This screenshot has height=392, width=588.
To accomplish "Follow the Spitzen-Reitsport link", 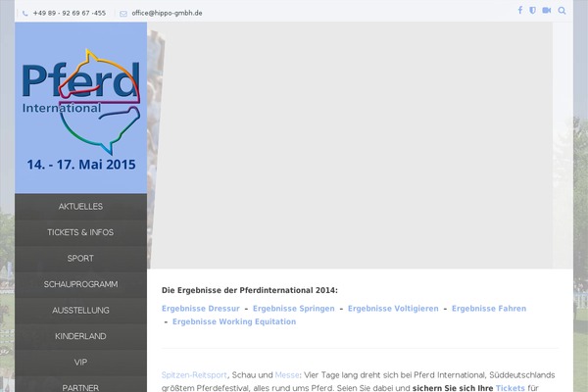I will click(194, 375).
